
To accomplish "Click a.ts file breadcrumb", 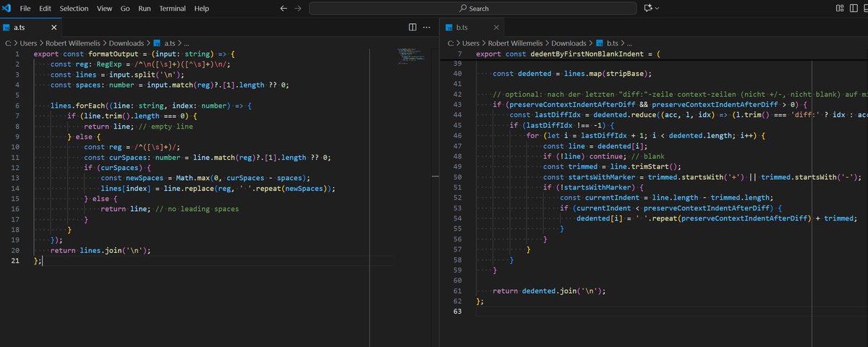I will pos(165,43).
